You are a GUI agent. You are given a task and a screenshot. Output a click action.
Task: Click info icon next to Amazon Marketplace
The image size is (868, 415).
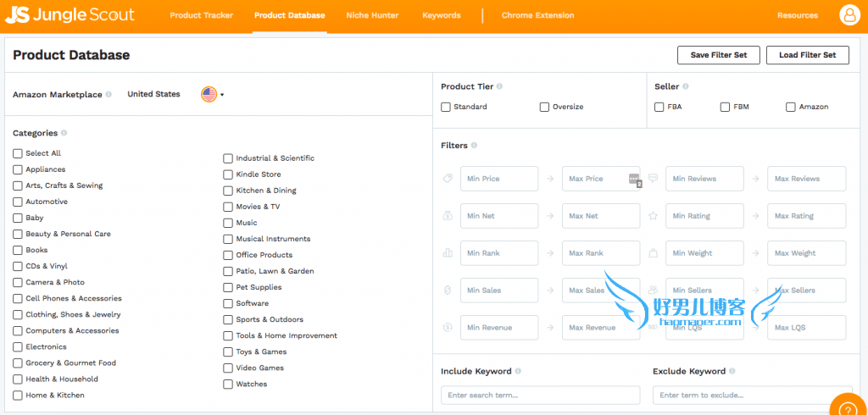tap(108, 94)
